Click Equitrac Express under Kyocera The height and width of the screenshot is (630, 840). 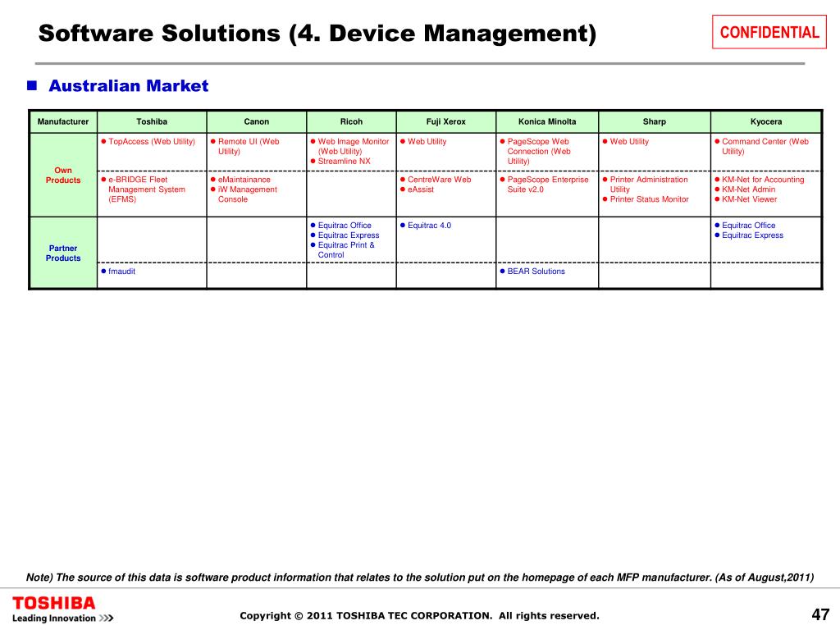pos(753,235)
